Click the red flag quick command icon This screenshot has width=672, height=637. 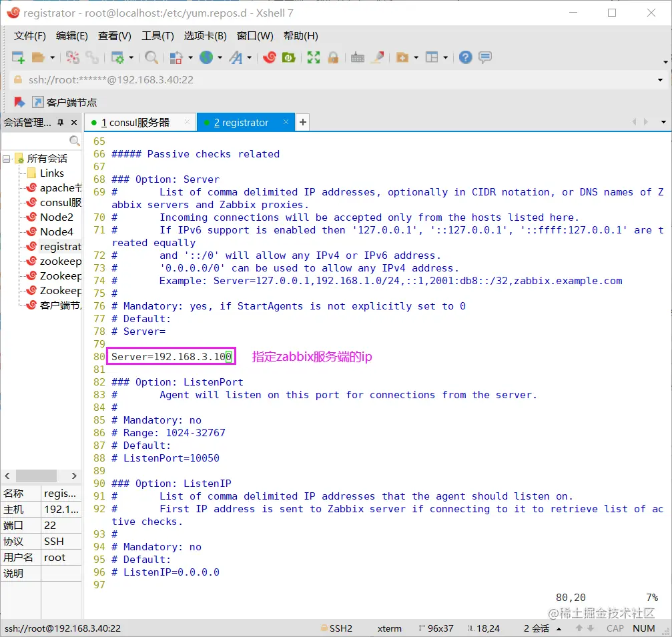tap(19, 102)
